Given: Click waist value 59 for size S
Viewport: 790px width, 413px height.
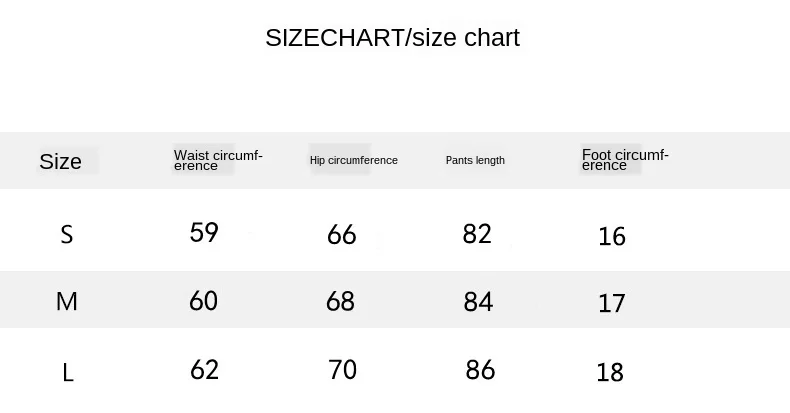Looking at the screenshot, I should point(204,232).
